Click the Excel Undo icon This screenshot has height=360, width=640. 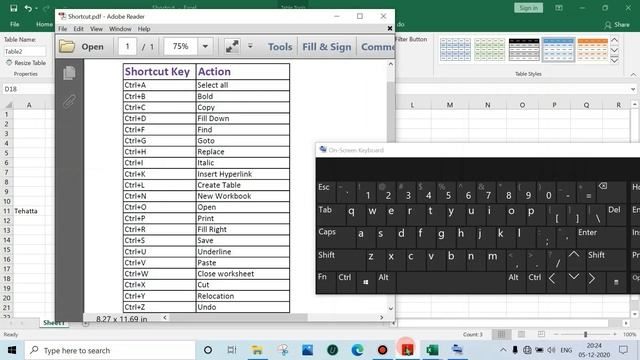[x=28, y=8]
